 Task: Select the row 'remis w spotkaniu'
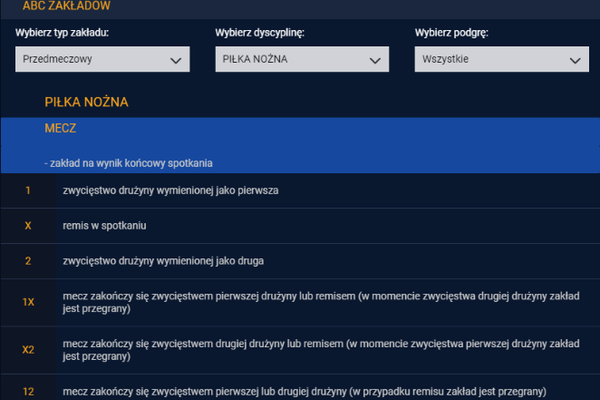(300, 226)
